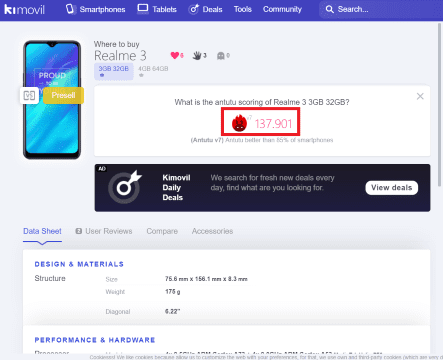Click the Realme 3 title
The width and height of the screenshot is (443, 360).
tap(120, 55)
